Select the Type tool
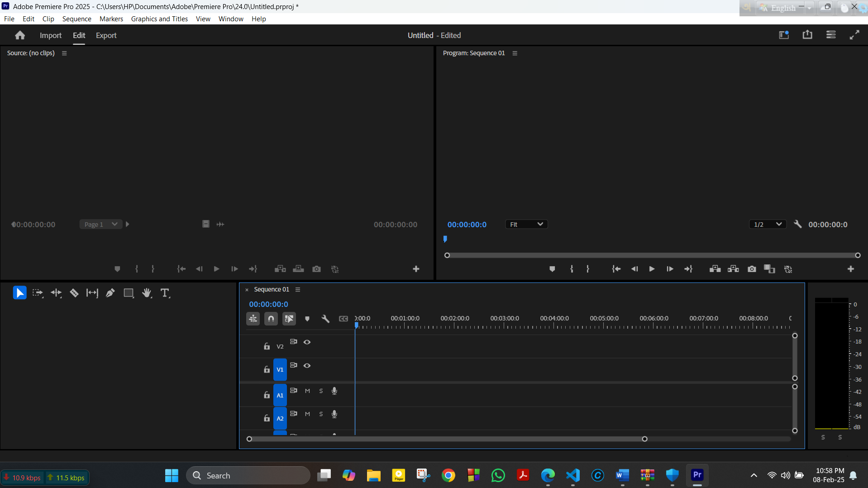 tap(165, 293)
